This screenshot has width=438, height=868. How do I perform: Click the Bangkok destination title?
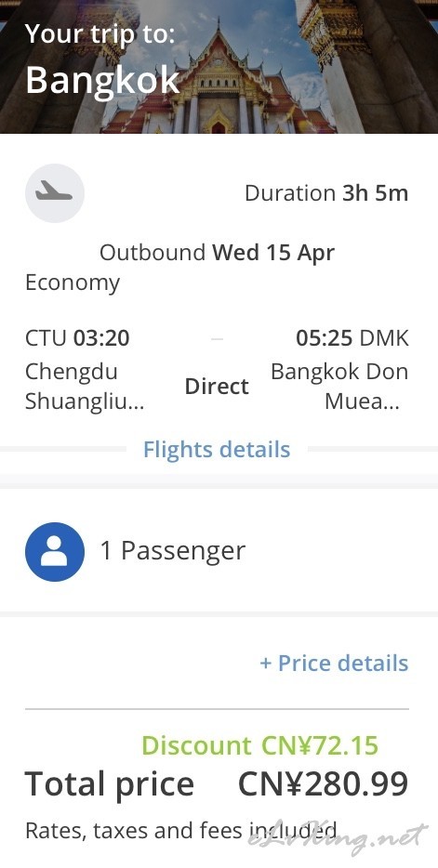[x=102, y=81]
